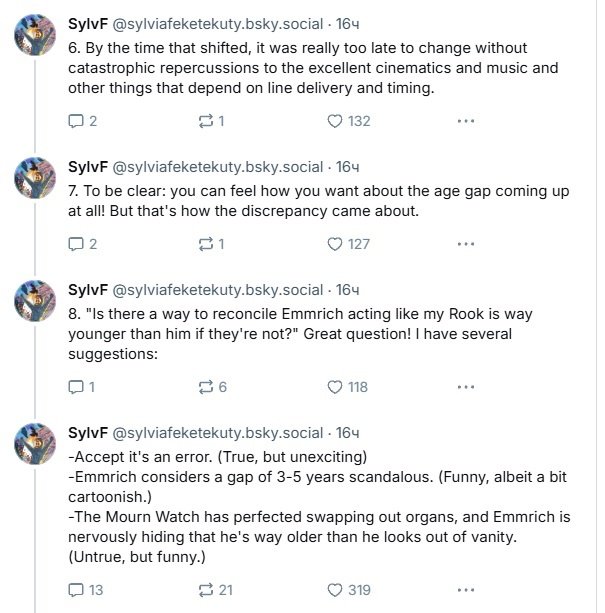Like post 7 with 127 likes
The image size is (605, 613).
(x=336, y=244)
